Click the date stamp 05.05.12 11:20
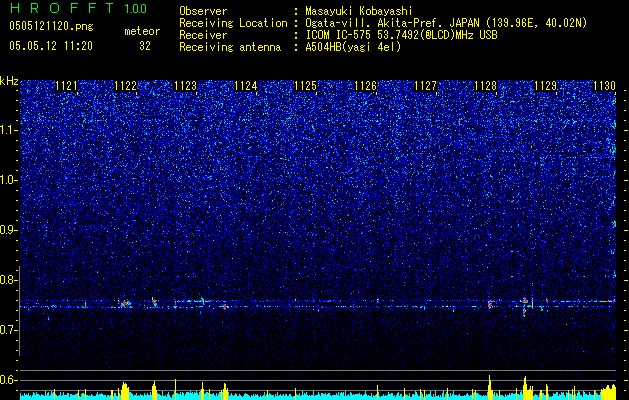Screen dimensions: 629x400 51,46
